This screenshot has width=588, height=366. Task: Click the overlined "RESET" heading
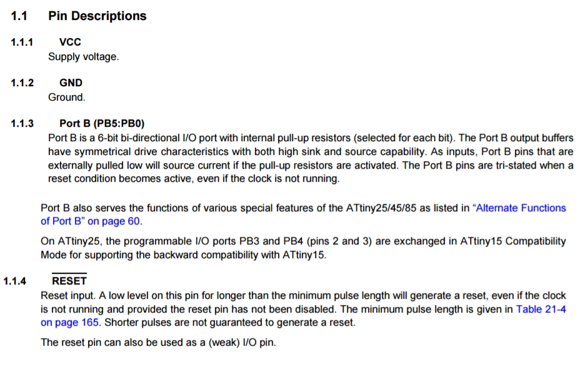(x=69, y=281)
